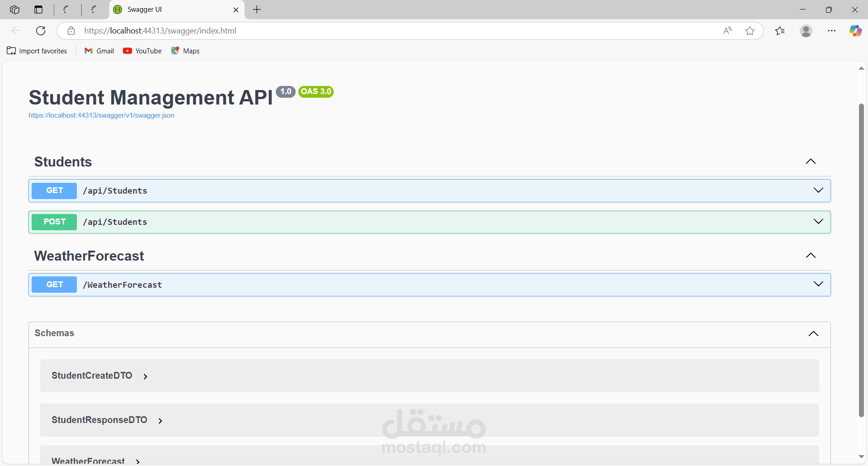Screen dimensions: 868x466
Task: Open a new browser tab
Action: tap(257, 10)
